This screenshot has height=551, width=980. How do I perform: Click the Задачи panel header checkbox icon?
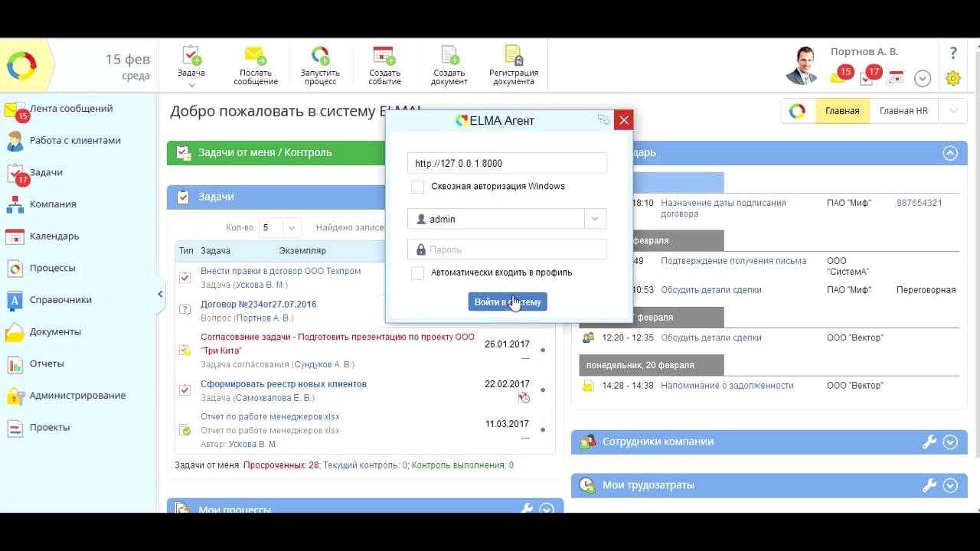pos(183,197)
